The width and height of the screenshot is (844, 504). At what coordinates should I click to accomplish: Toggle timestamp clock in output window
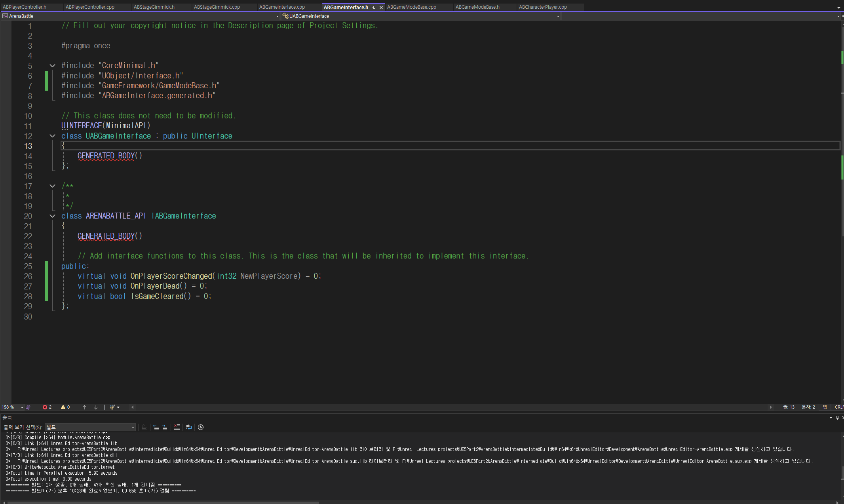[x=201, y=427]
